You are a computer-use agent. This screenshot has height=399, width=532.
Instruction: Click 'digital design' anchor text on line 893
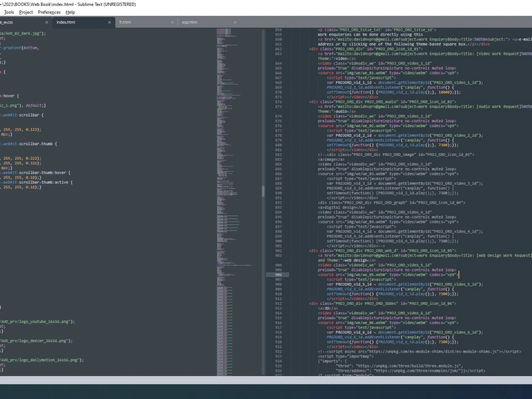(x=340, y=207)
